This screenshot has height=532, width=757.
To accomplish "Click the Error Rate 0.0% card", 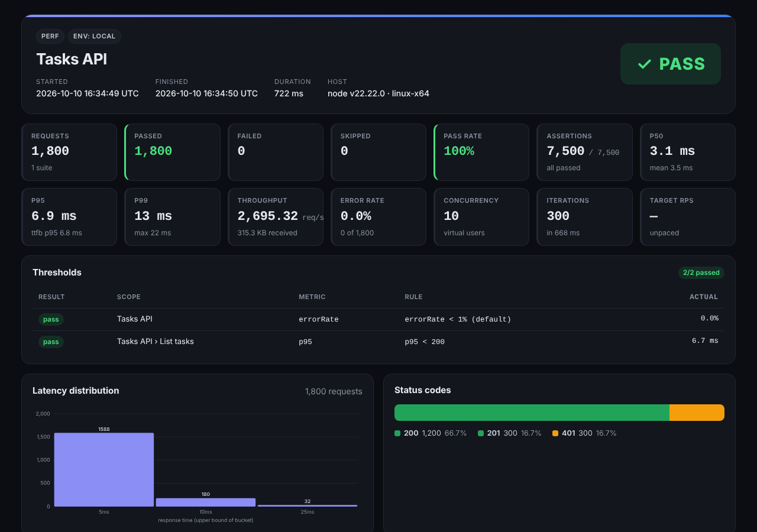I will [x=378, y=217].
